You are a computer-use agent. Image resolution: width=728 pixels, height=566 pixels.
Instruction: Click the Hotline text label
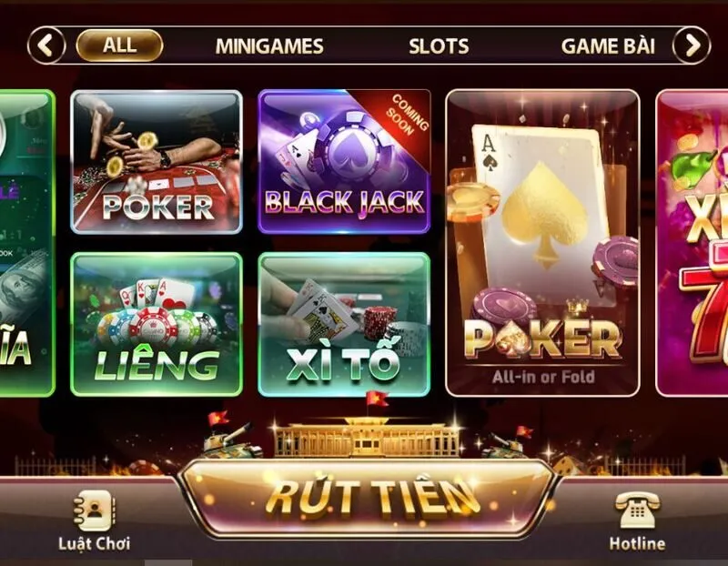[637, 543]
